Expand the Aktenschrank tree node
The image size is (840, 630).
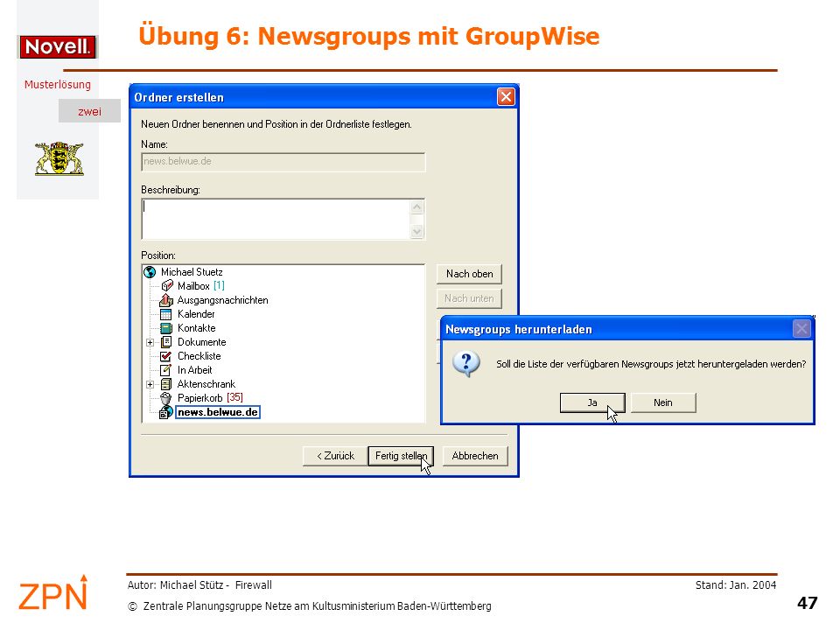point(150,384)
